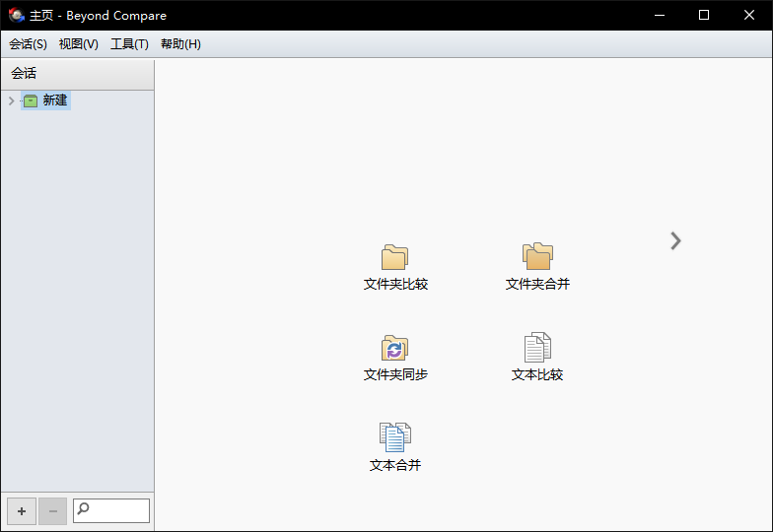Open the 工具(T) menu
The image size is (773, 532).
click(x=130, y=44)
